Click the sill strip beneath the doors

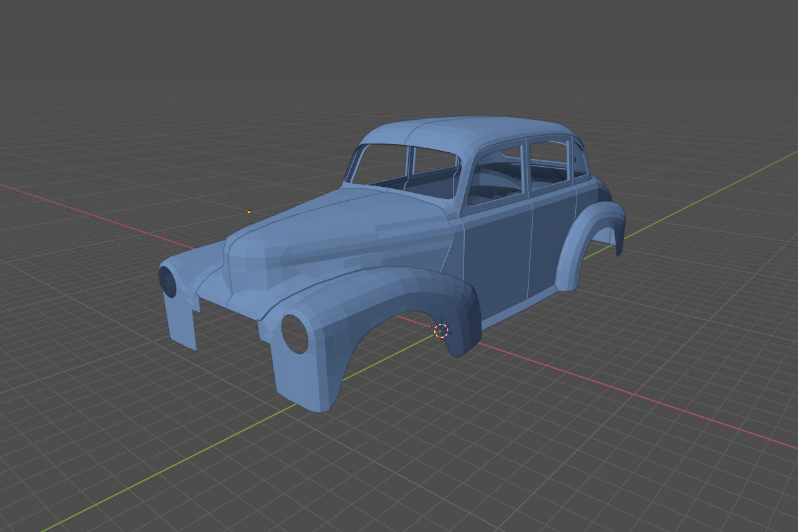tap(519, 309)
